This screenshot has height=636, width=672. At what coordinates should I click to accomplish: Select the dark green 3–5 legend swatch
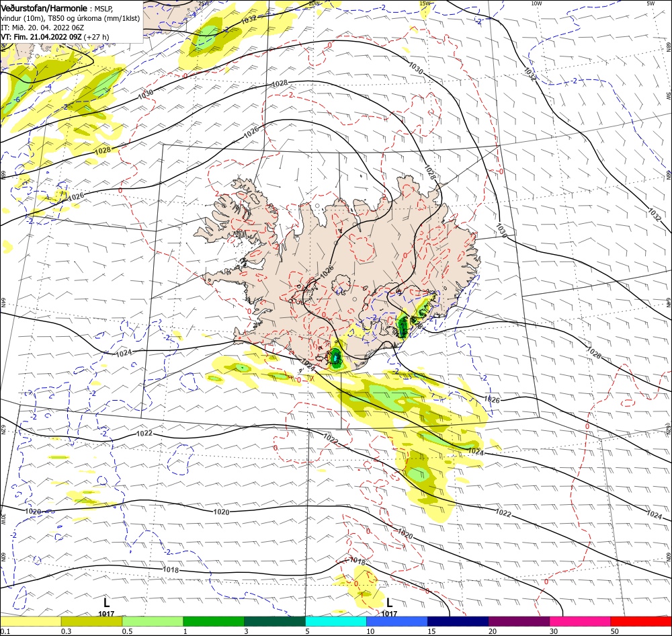click(275, 621)
